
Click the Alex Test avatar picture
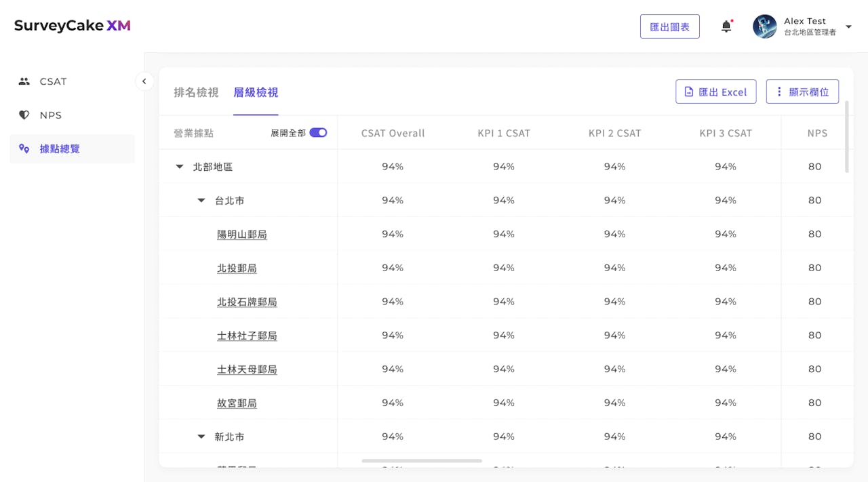(x=764, y=26)
